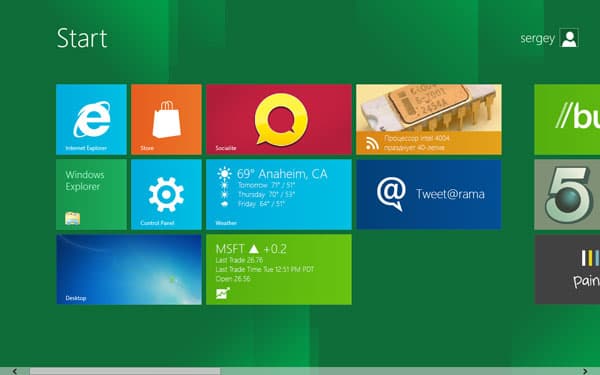
Task: Click the stock chart icon on MSFT tile
Action: tap(223, 293)
